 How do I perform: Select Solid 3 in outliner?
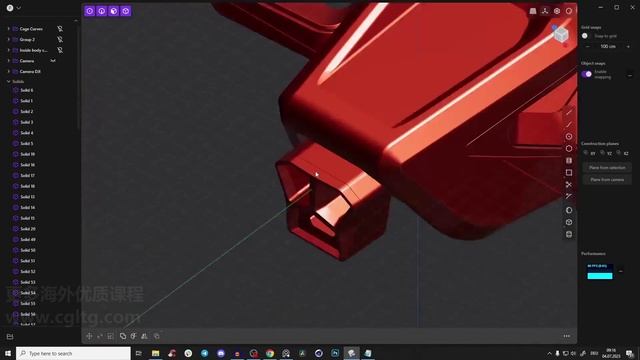click(x=27, y=122)
